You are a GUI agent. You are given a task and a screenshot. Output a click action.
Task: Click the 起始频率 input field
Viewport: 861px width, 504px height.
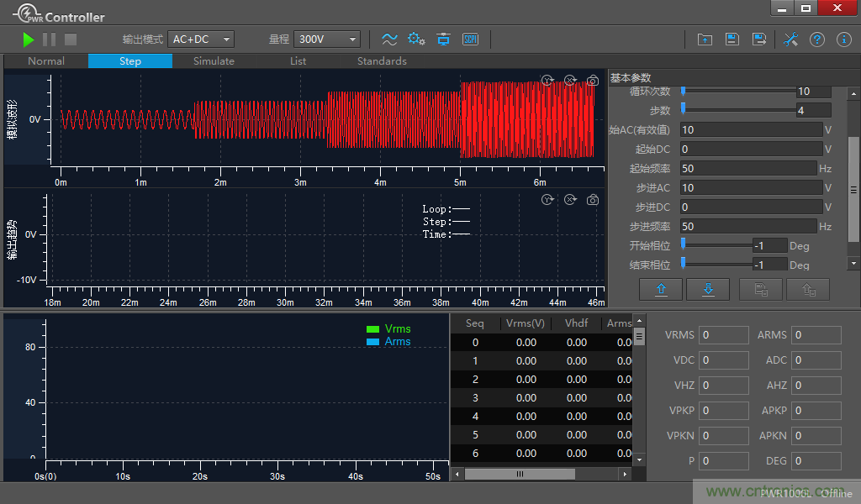[750, 168]
